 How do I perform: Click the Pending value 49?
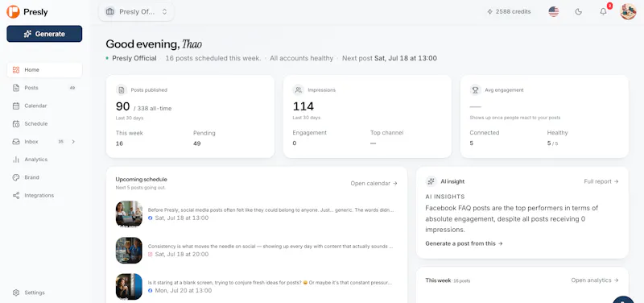196,143
